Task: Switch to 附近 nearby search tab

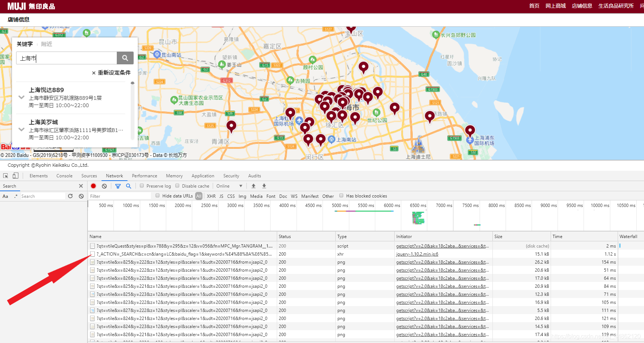Action: click(x=46, y=44)
